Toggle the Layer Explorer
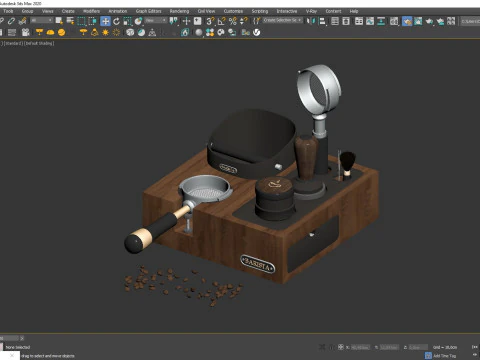This screenshot has height=360, width=480. (346, 21)
